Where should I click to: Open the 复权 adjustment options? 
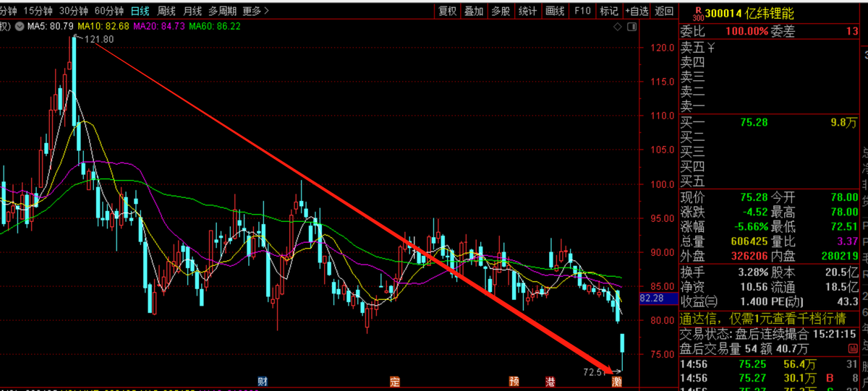pyautogui.click(x=448, y=11)
